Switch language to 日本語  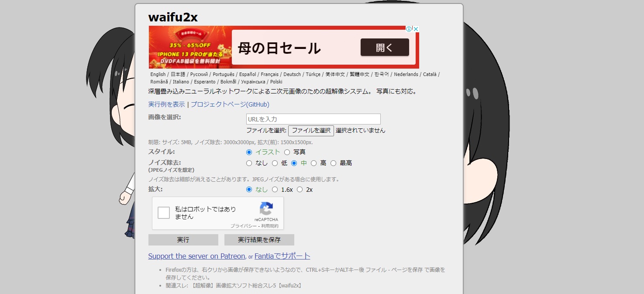click(178, 74)
